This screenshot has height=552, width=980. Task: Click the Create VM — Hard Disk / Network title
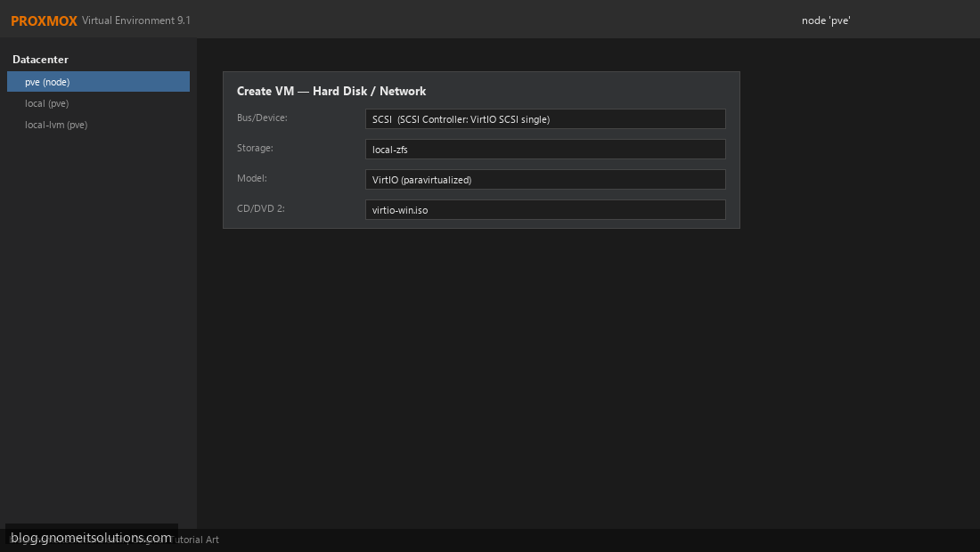(331, 91)
